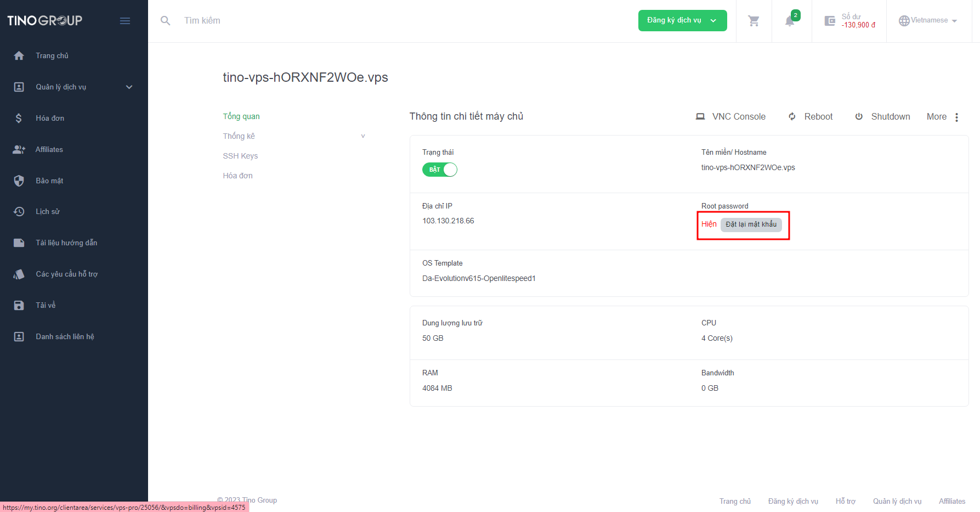This screenshot has height=512, width=980.
Task: Open the Vietnamese language dropdown
Action: 928,21
